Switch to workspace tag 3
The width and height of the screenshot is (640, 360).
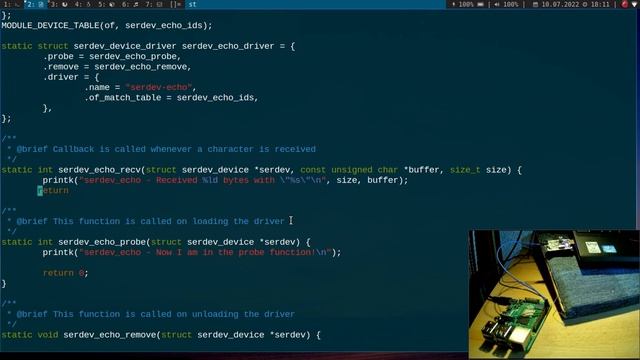click(59, 4)
